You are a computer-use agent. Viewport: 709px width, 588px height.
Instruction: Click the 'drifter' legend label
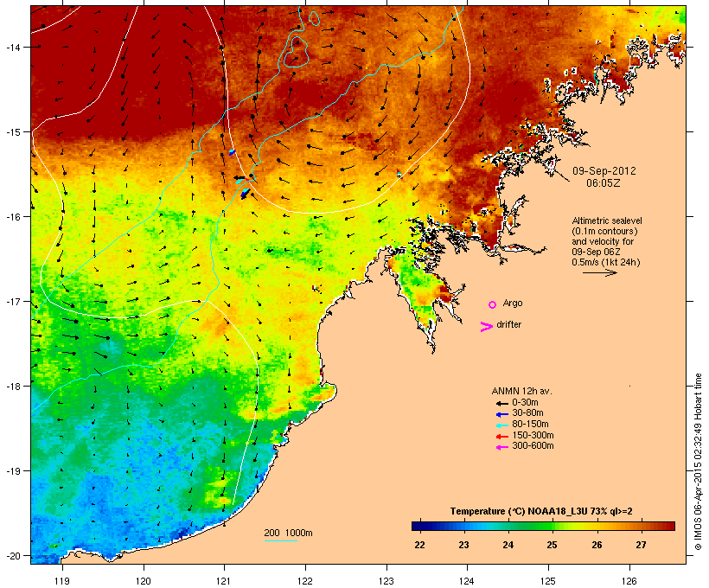(x=508, y=324)
